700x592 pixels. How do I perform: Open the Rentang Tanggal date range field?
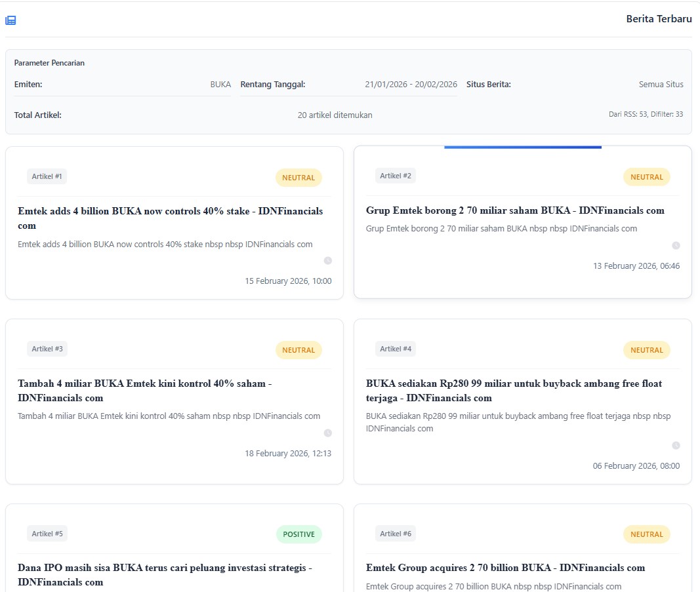pyautogui.click(x=411, y=85)
